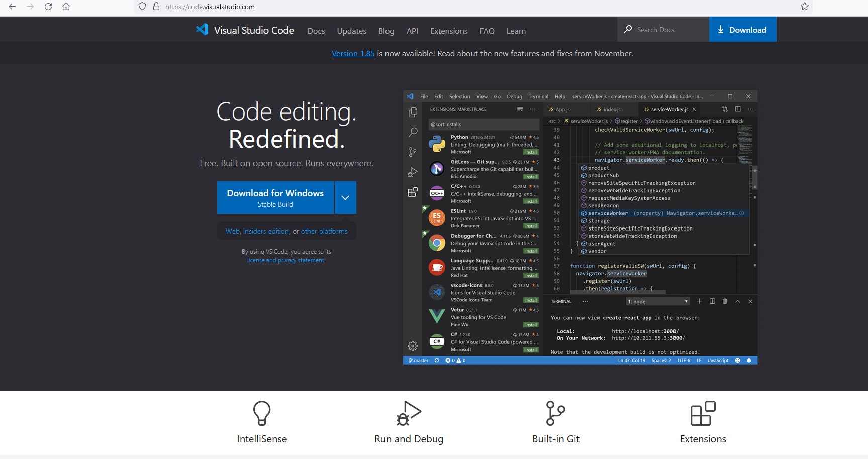The image size is (868, 459).
Task: Click the Insiders edition link
Action: click(266, 231)
